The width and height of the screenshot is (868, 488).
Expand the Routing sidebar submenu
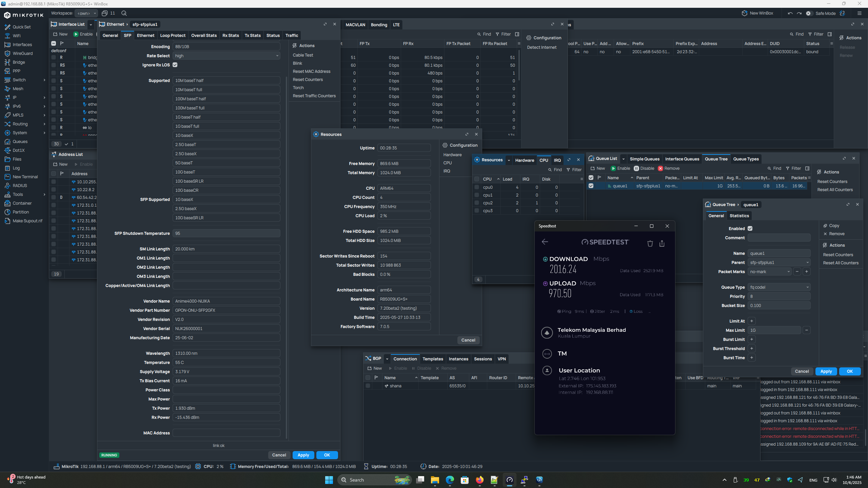pos(44,124)
